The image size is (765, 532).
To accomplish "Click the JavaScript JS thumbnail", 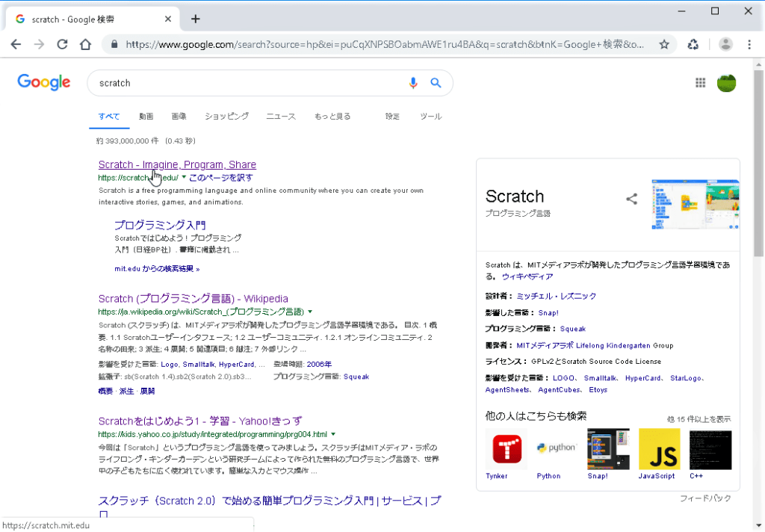I will (x=659, y=449).
